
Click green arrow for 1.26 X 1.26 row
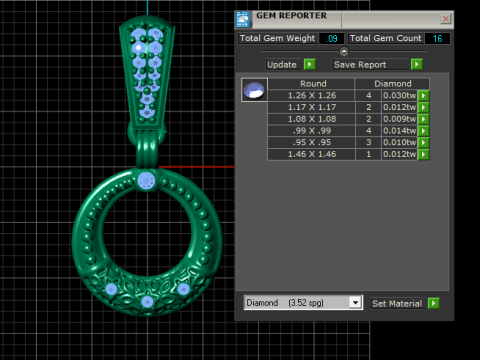click(x=423, y=96)
